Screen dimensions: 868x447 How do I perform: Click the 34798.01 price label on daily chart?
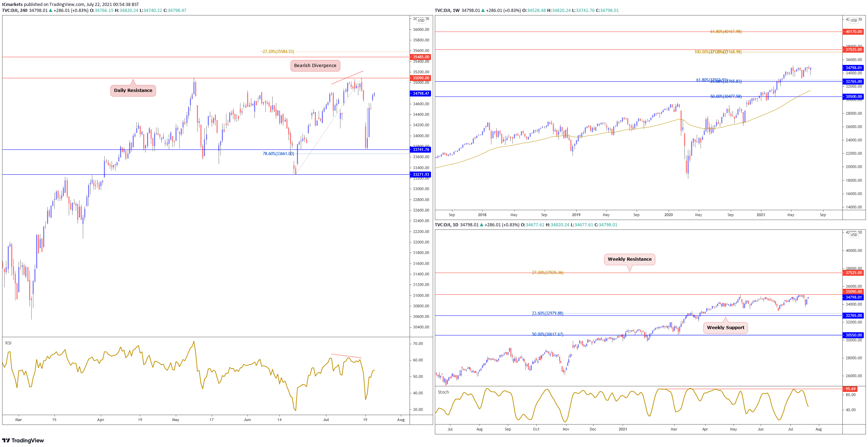[x=853, y=297]
